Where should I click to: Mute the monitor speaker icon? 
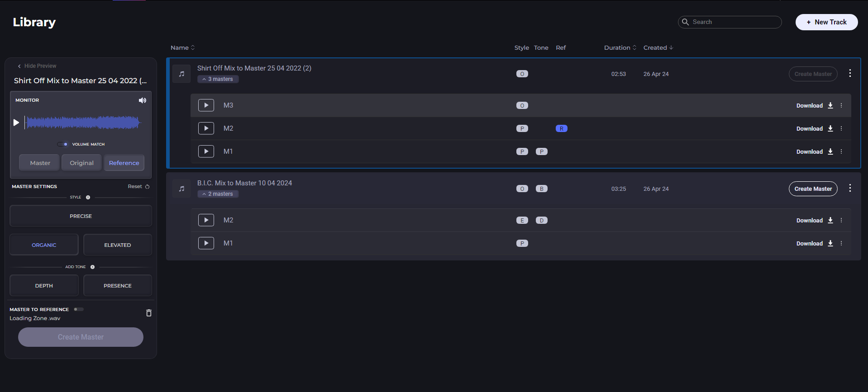pyautogui.click(x=143, y=100)
